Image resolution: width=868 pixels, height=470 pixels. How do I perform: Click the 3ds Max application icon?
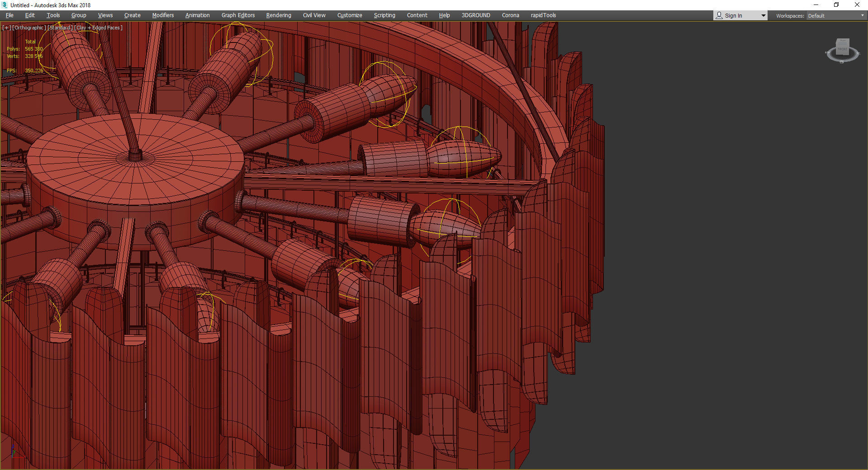tap(5, 5)
